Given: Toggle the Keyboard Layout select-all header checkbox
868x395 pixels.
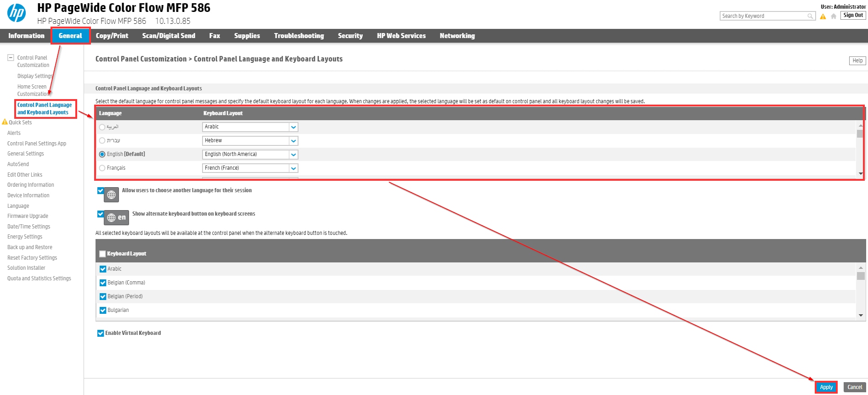Looking at the screenshot, I should (103, 254).
